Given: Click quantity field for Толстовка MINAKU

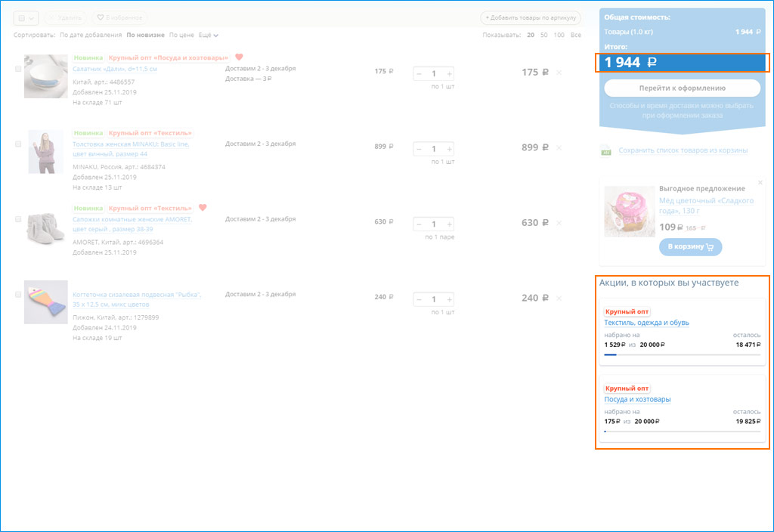Looking at the screenshot, I should (x=434, y=149).
